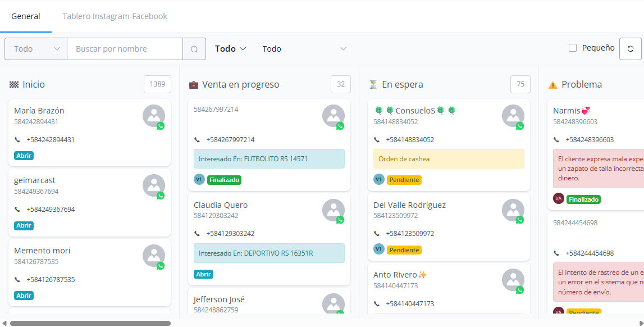Click the DEPORTIVO RS 16351R note
This screenshot has width=644, height=327.
269,253
